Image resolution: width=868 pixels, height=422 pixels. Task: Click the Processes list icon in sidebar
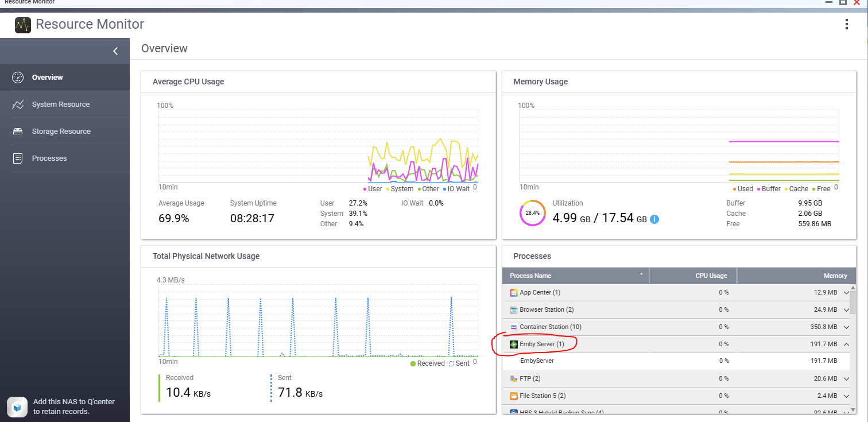(18, 158)
